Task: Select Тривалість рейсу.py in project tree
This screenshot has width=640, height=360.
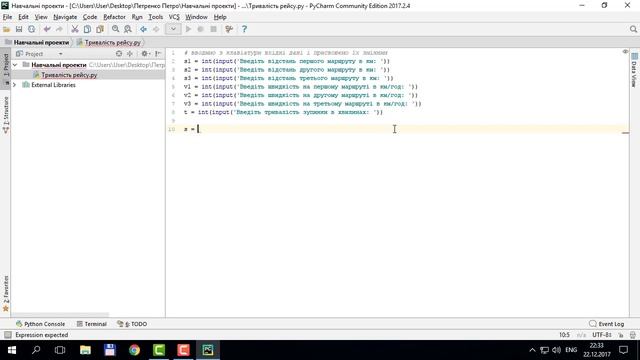Action: click(x=69, y=75)
